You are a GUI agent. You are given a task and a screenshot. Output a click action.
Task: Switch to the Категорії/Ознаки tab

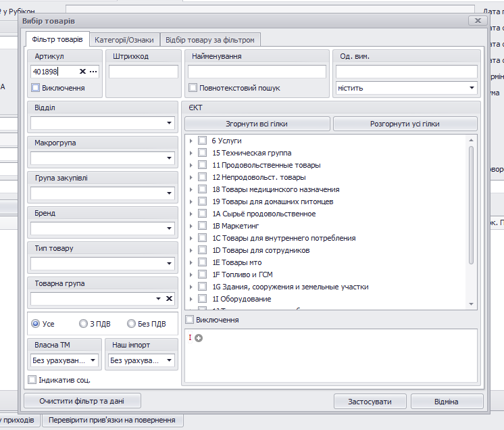(124, 40)
